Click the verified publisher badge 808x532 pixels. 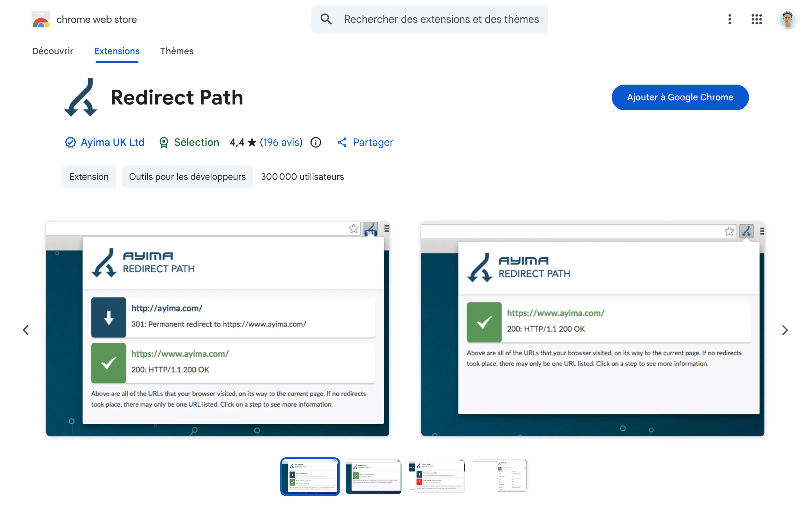(x=70, y=142)
